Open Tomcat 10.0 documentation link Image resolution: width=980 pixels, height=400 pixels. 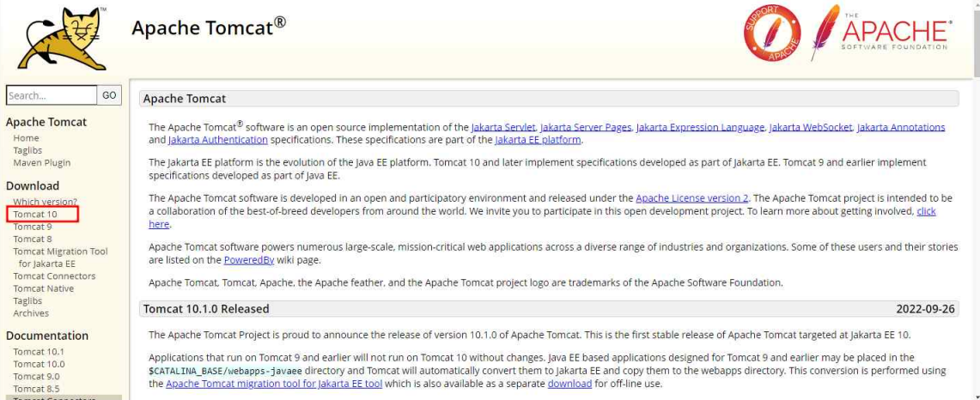click(39, 364)
